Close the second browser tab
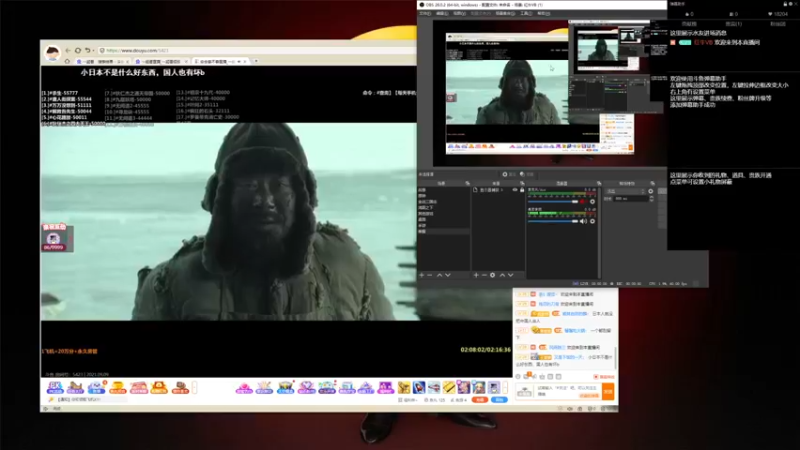 [186, 61]
